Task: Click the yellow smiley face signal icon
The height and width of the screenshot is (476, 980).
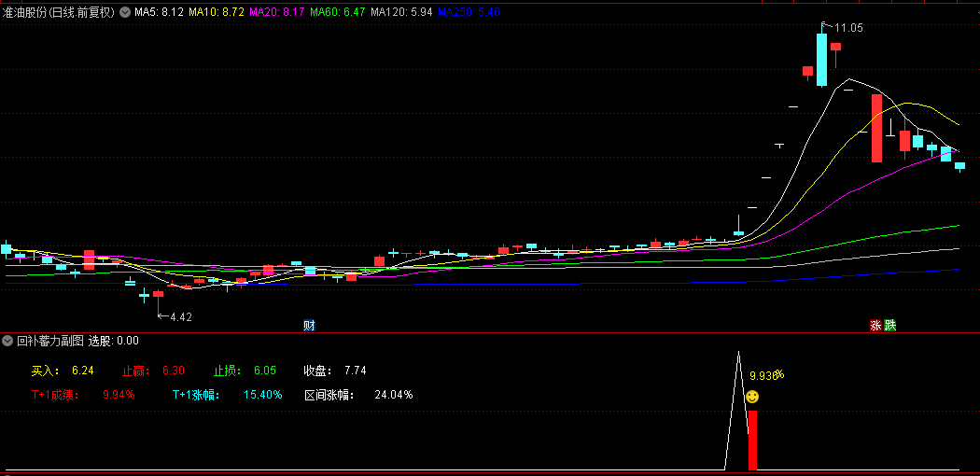Action: coord(751,398)
